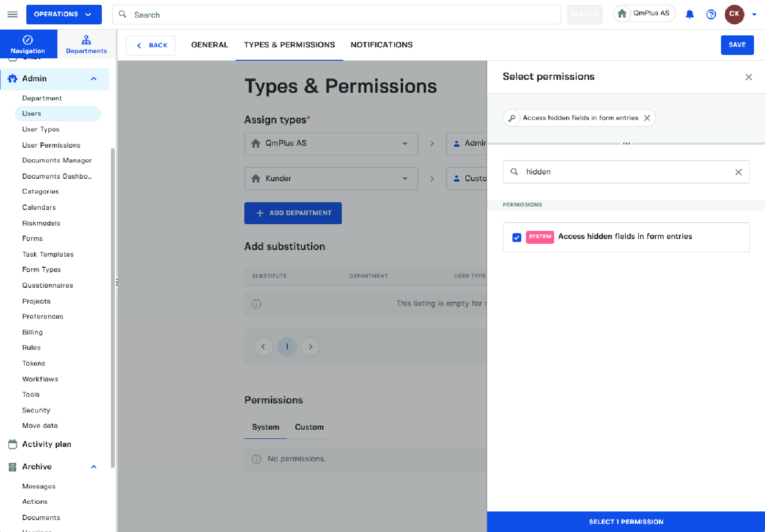The height and width of the screenshot is (532, 765).
Task: Click the notifications bell icon
Action: [x=689, y=14]
